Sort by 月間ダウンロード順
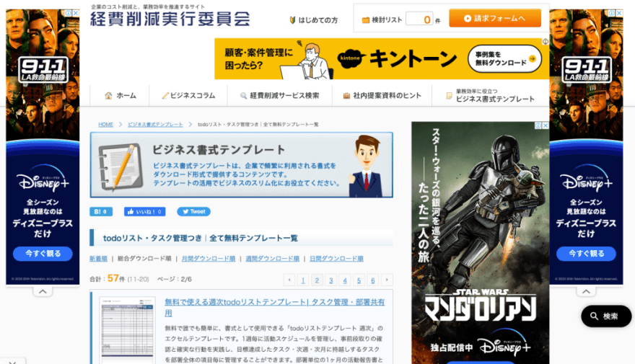The image size is (635, 364). [209, 259]
